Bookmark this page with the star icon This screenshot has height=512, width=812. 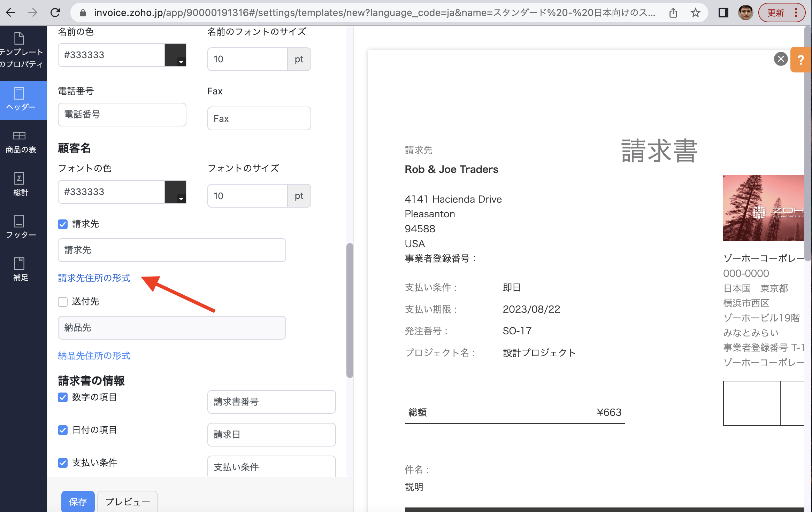696,13
